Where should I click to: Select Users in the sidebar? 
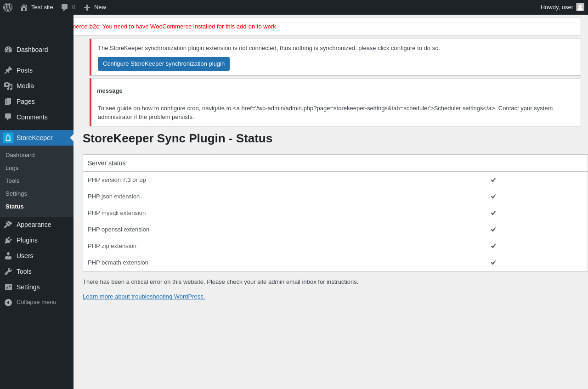point(25,256)
